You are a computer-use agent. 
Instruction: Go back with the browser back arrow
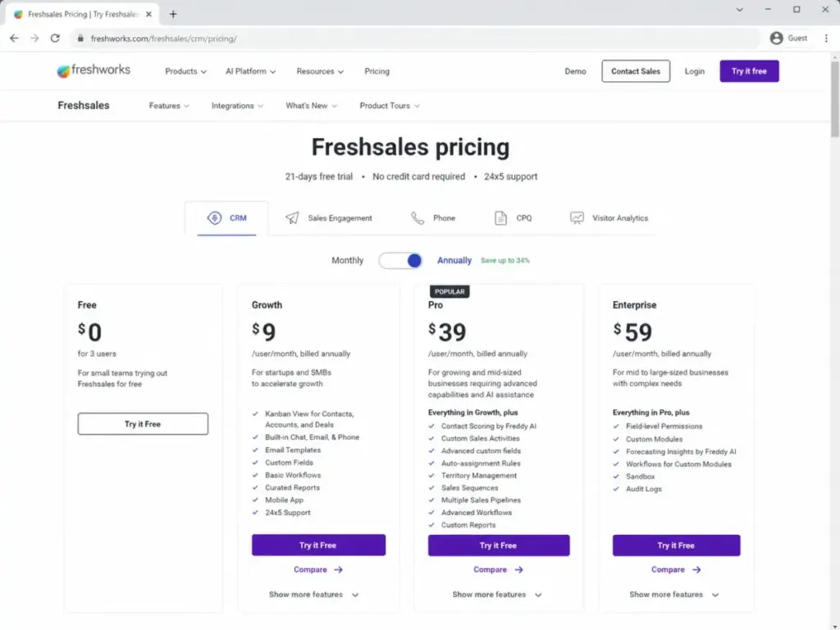pyautogui.click(x=14, y=38)
